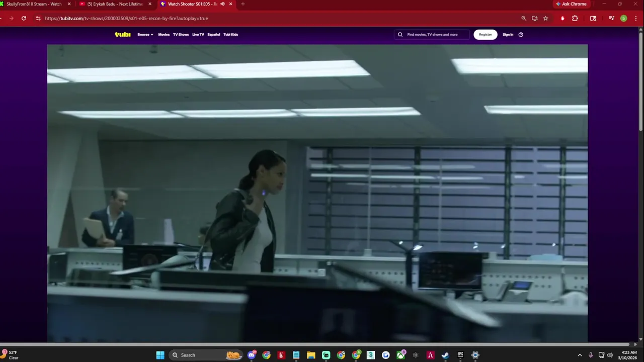Close the SkullyFrom810 Stream tab
Screen dimensions: 644x362
(69, 4)
